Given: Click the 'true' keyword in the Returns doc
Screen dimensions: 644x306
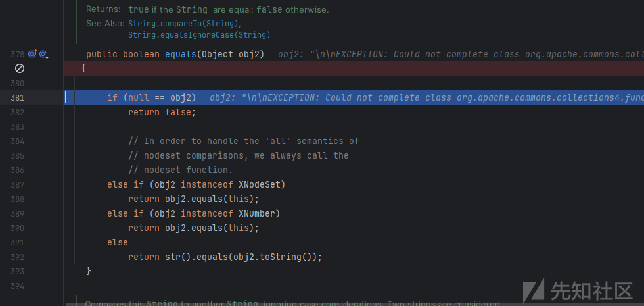Looking at the screenshot, I should click(139, 9).
